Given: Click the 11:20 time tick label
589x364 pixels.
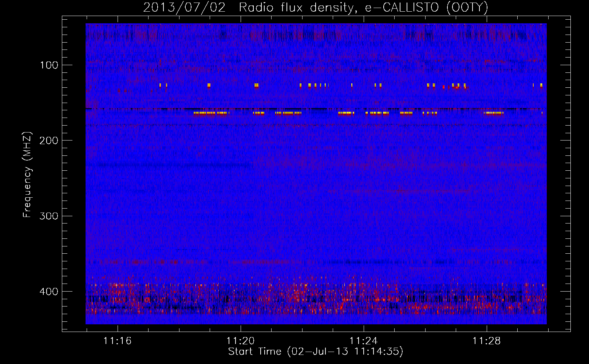Looking at the screenshot, I should coord(240,341).
